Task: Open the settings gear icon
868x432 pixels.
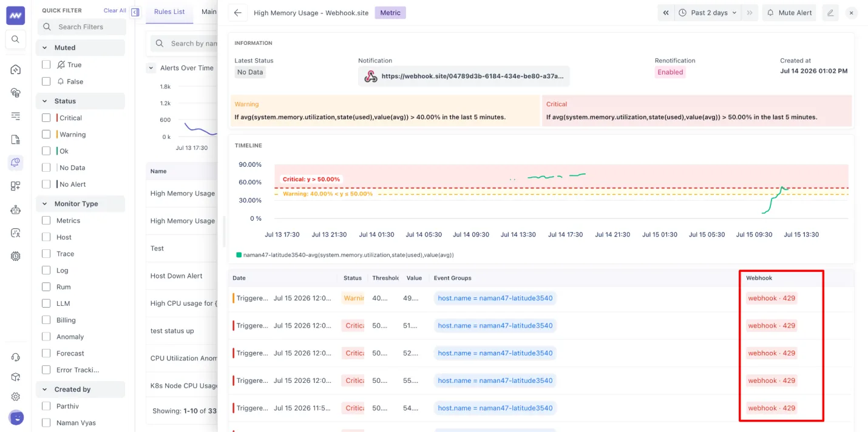Action: click(x=16, y=397)
